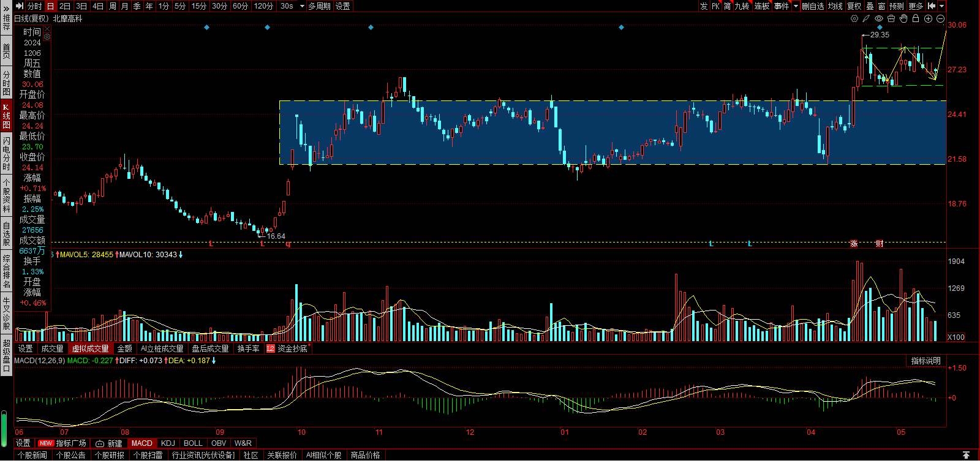Open 复权 adjustment options
The height and width of the screenshot is (463, 980).
click(x=854, y=6)
